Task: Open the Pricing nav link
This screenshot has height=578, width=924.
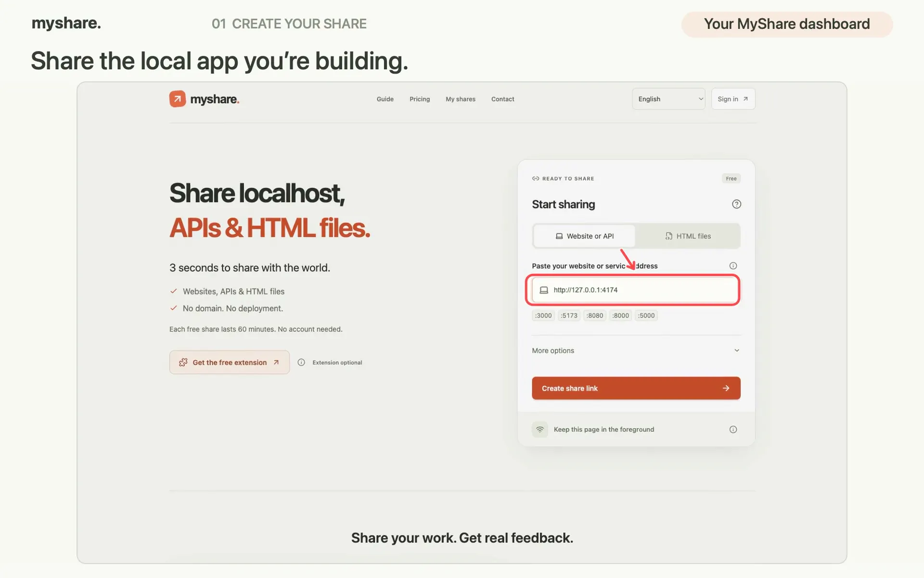Action: pos(420,99)
